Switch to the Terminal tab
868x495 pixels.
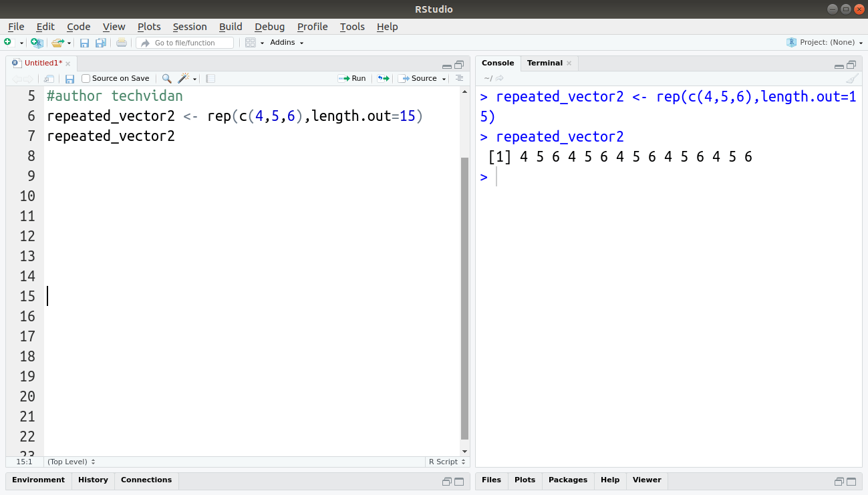pos(543,62)
